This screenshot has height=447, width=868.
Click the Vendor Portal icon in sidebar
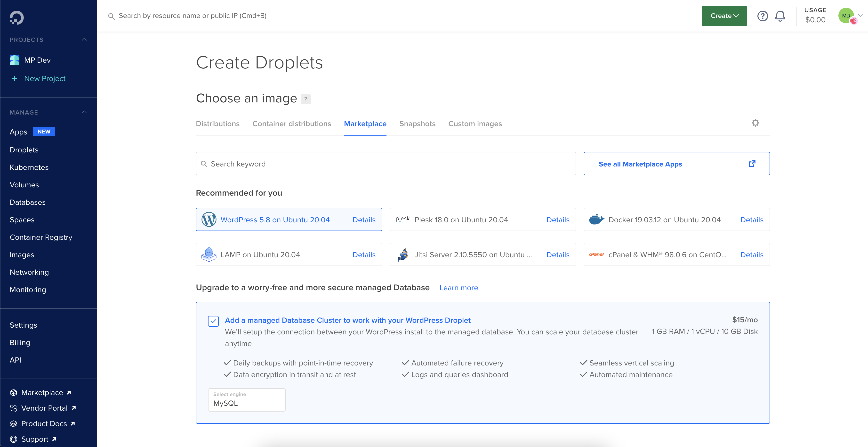pos(14,408)
